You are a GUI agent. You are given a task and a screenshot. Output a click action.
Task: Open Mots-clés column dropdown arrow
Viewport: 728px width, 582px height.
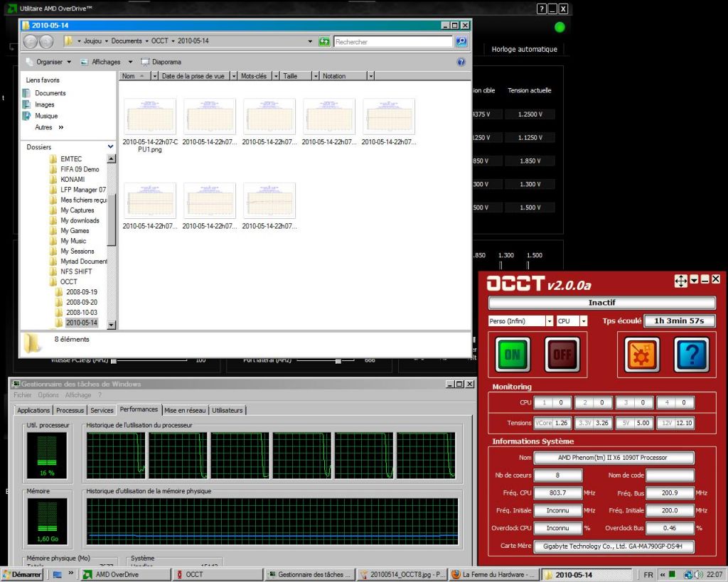276,76
